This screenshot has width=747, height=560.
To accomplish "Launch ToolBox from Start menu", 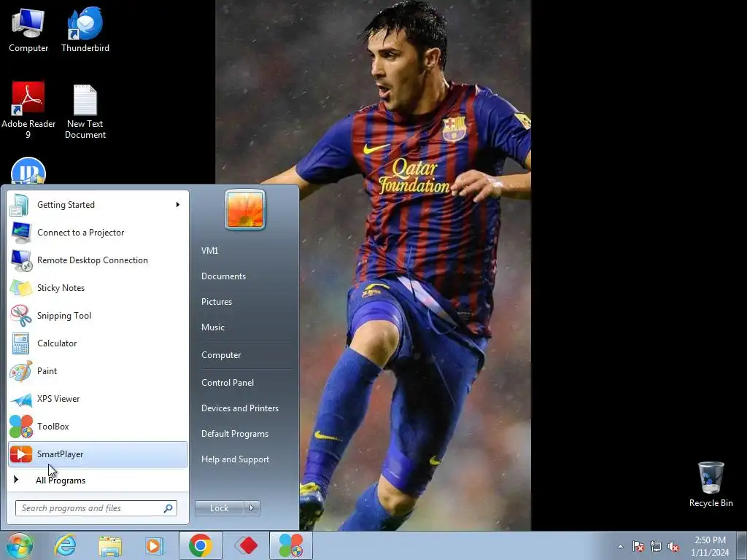I will click(98, 426).
